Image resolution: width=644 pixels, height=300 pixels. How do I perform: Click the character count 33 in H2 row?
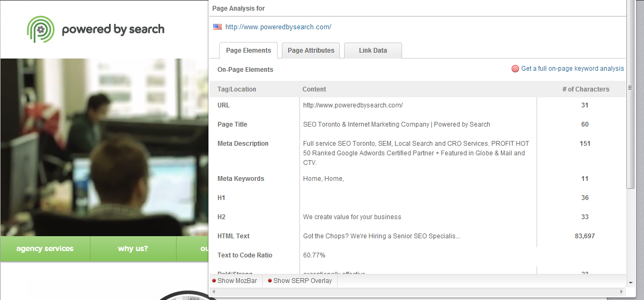pyautogui.click(x=585, y=217)
